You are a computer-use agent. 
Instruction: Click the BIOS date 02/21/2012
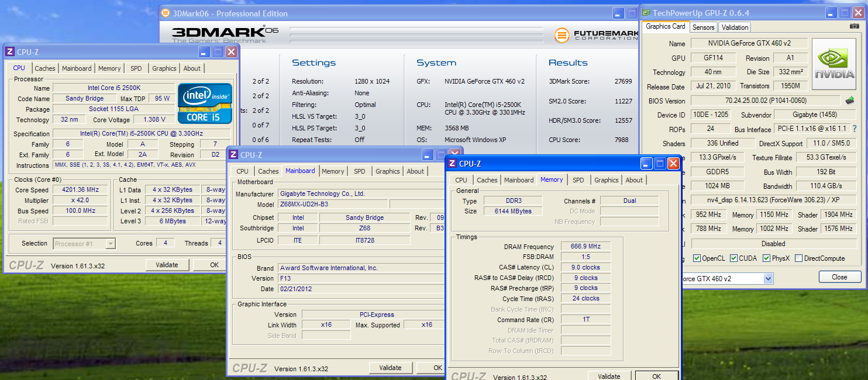[x=361, y=289]
